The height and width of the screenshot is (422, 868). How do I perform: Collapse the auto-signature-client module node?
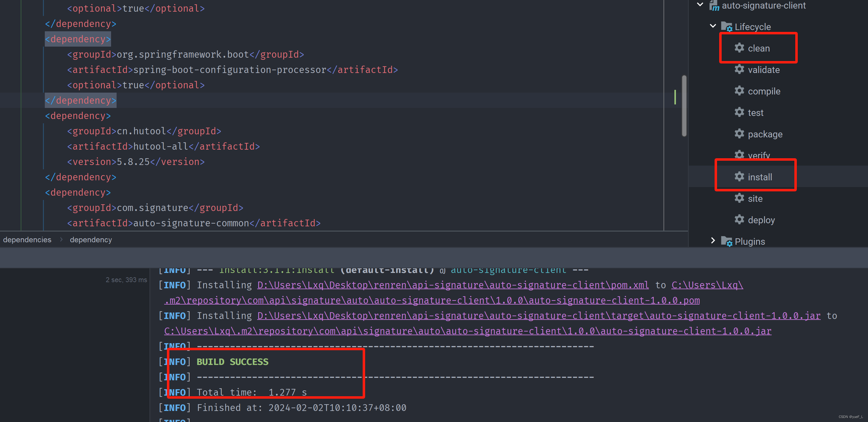[700, 4]
